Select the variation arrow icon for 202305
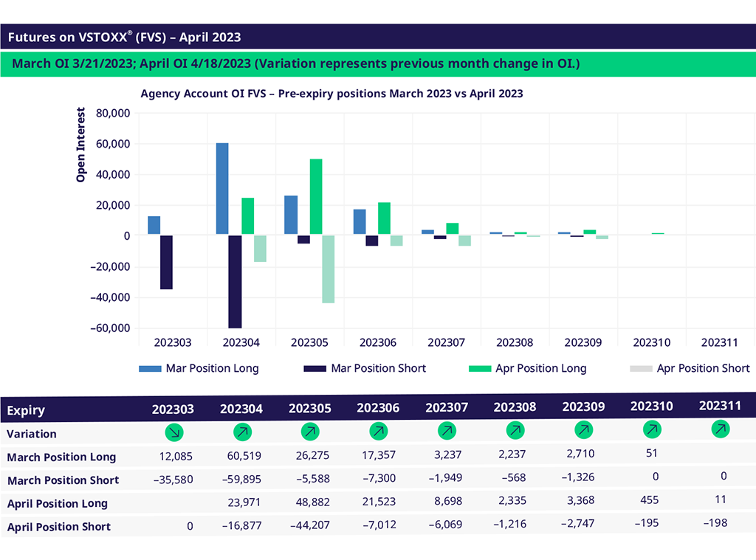This screenshot has width=756, height=560. coord(309,430)
